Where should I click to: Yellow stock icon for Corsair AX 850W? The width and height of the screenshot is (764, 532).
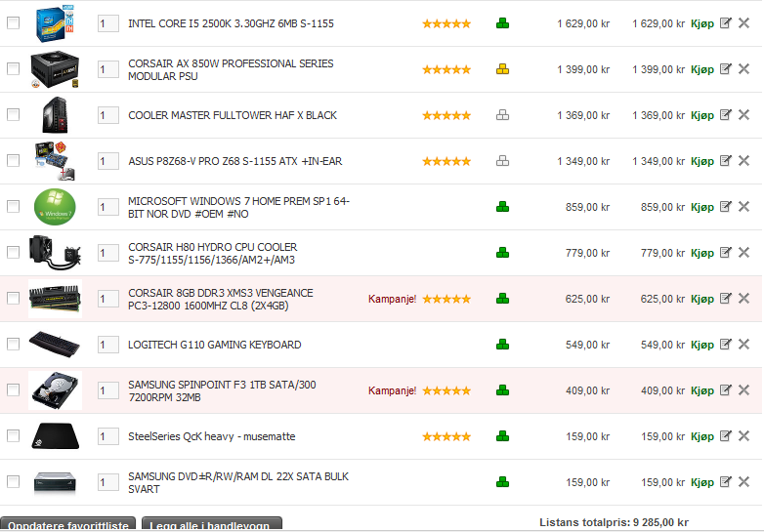pos(502,69)
